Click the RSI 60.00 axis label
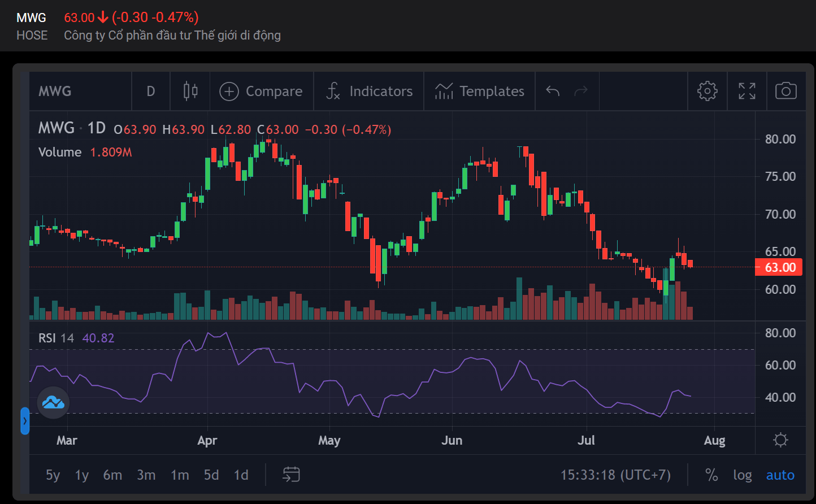Screen dimensions: 816x504 click(780, 365)
